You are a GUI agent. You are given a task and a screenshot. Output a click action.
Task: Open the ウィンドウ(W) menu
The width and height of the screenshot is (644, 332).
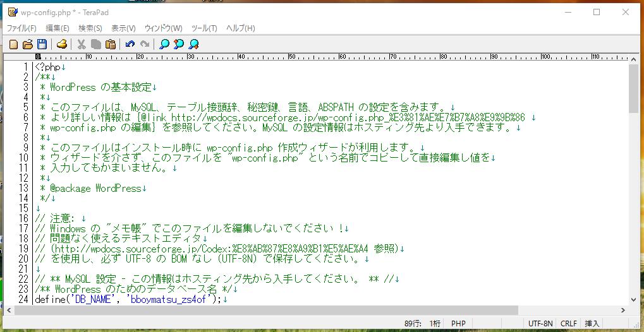tap(164, 28)
